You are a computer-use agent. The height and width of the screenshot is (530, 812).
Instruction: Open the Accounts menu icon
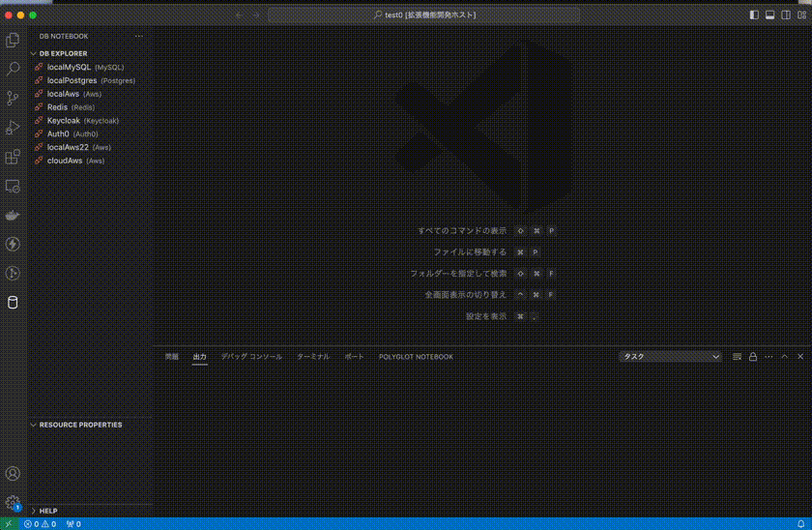[13, 474]
